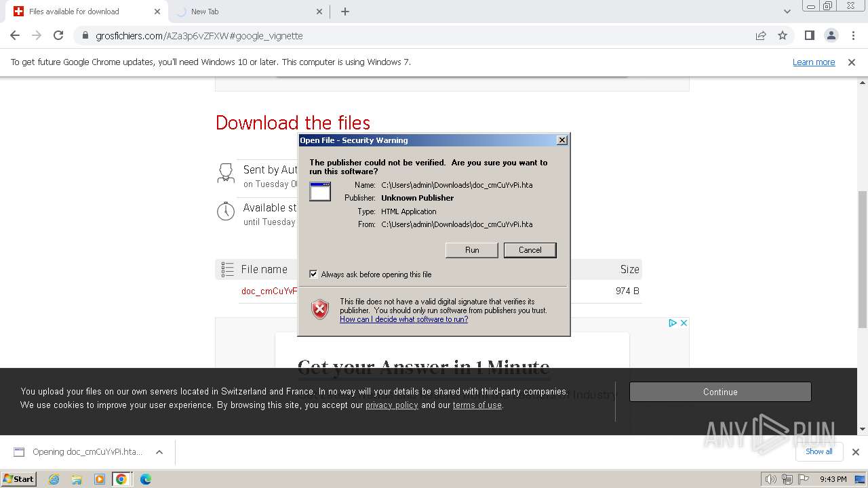This screenshot has height=488, width=868.
Task: Click the HTML application file icon in dialog
Action: pyautogui.click(x=320, y=191)
